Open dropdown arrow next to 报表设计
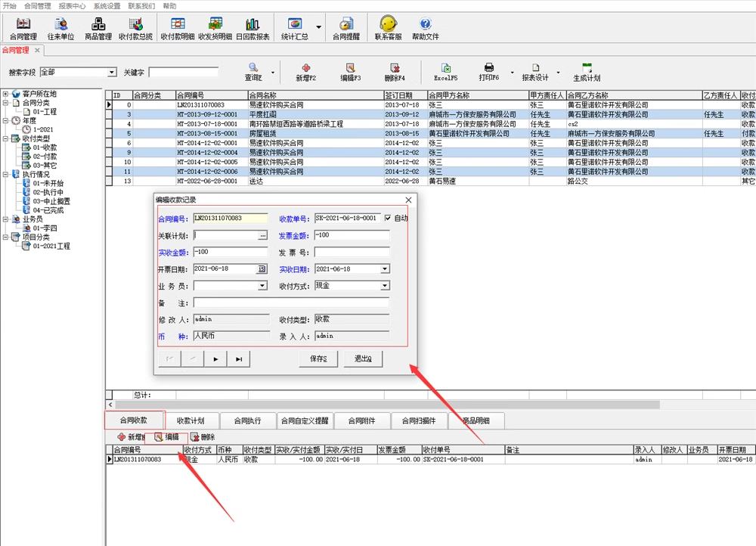 coord(559,73)
